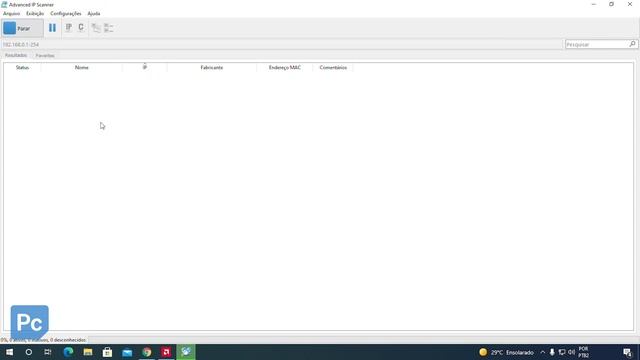Click the Expand all toolbar icon

point(96,28)
